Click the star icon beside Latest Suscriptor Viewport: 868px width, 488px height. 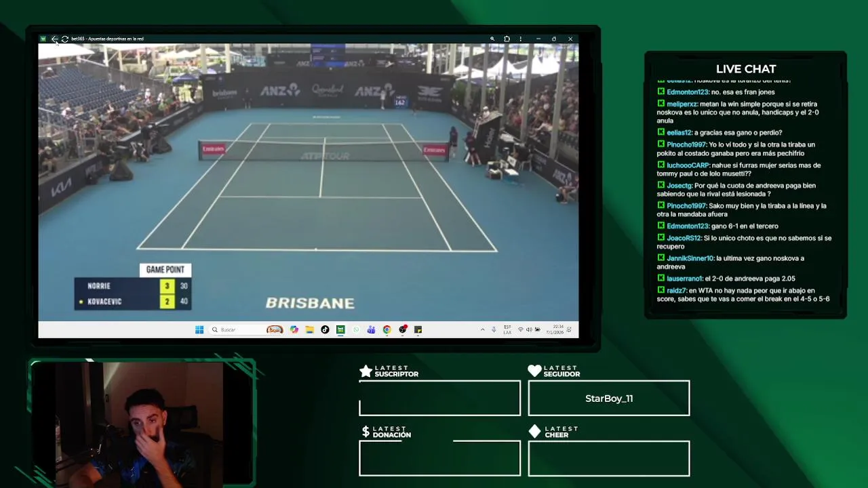(x=366, y=371)
